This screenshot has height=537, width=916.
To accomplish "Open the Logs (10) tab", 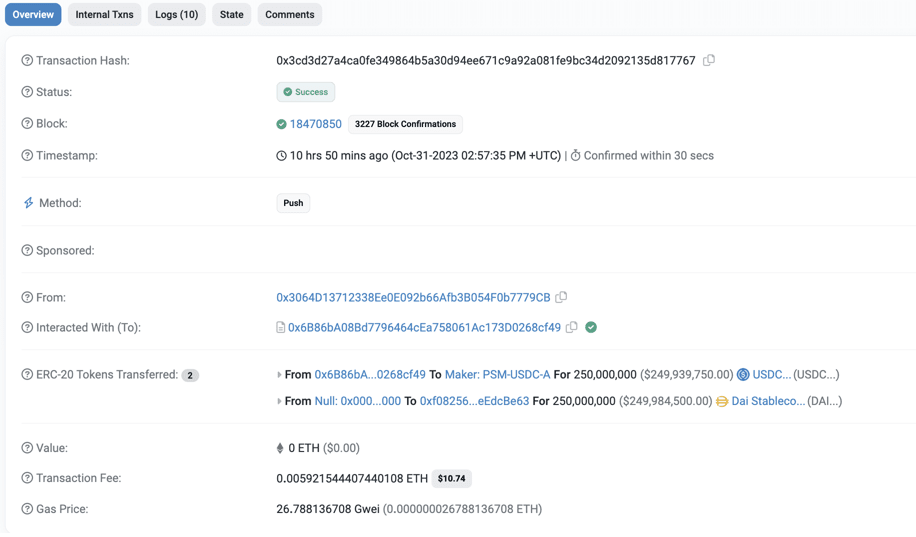I will click(176, 15).
